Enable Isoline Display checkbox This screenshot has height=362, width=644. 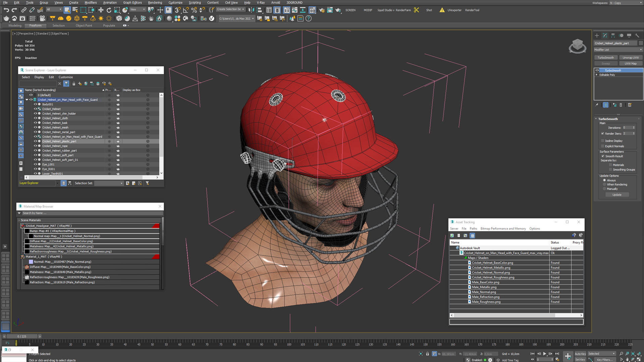pyautogui.click(x=603, y=141)
